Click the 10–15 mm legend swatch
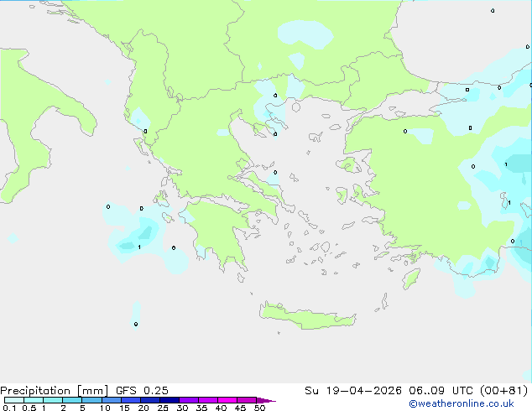Viewport: 532px width, 411px height. (111, 400)
